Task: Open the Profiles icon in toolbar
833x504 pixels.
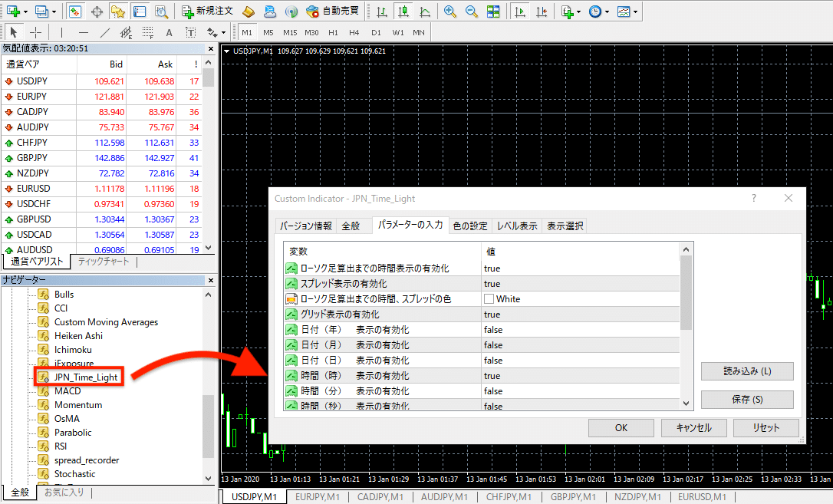Action: [x=41, y=12]
